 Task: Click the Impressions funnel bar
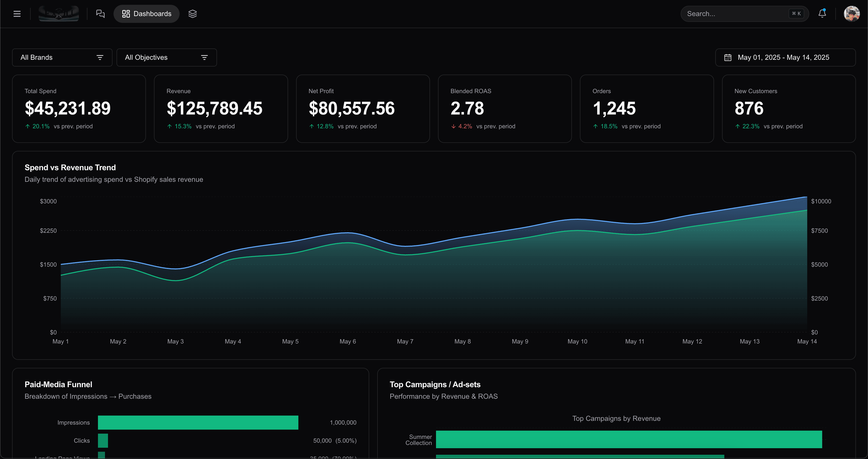(198, 422)
